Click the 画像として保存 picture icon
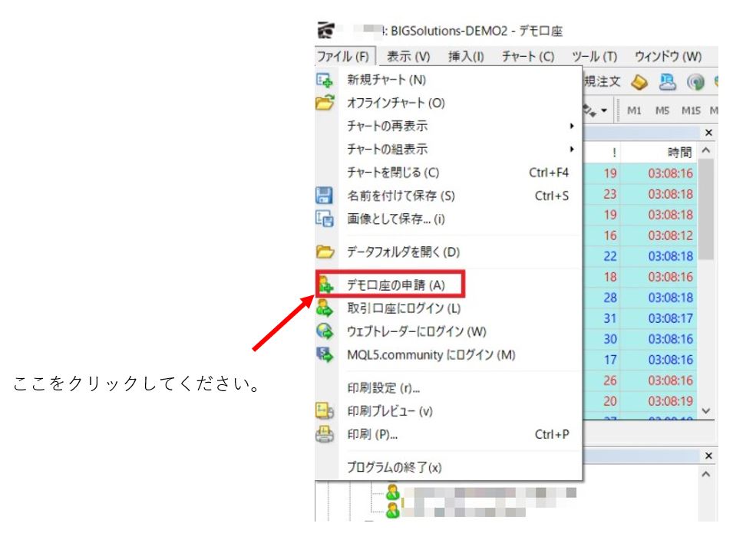 coord(325,219)
